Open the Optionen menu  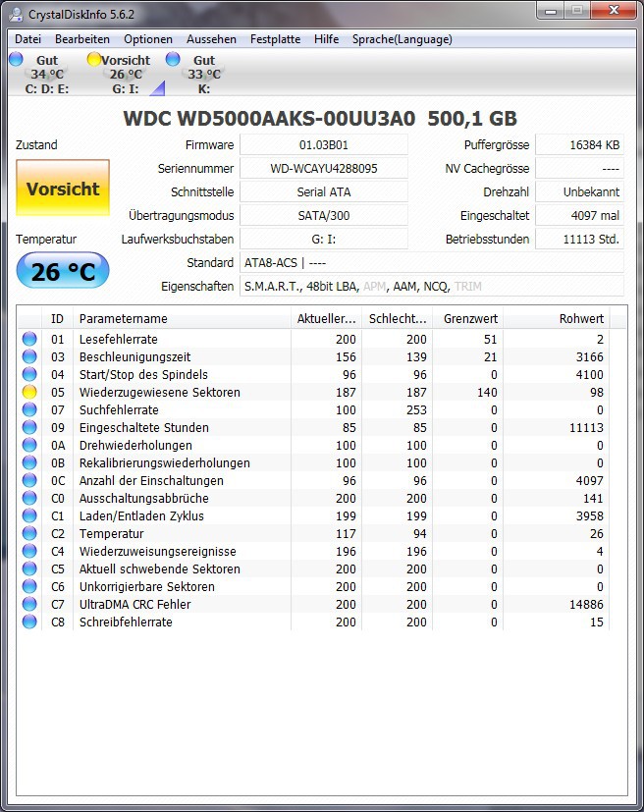148,39
